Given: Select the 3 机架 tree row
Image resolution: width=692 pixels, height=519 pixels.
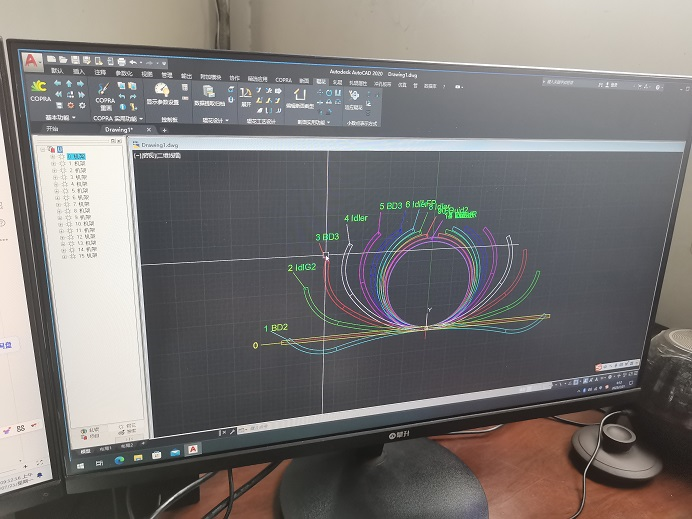Looking at the screenshot, I should [x=79, y=177].
